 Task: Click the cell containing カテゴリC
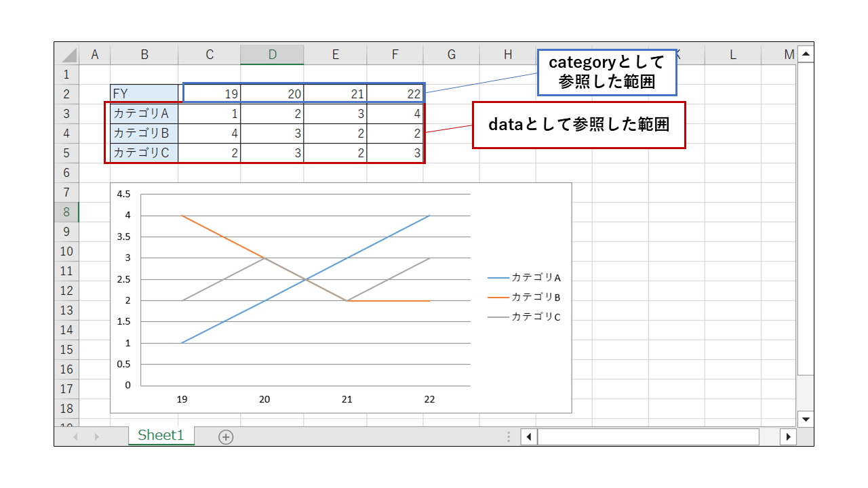click(144, 152)
